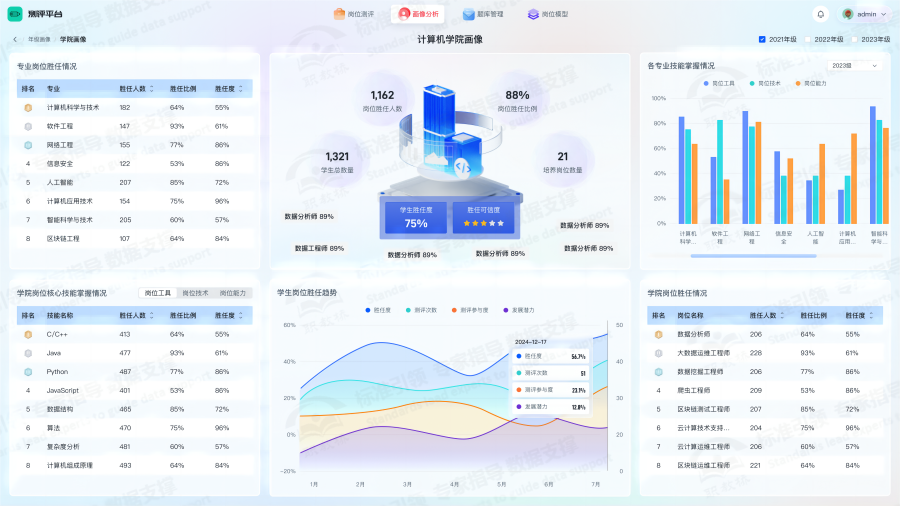The image size is (900, 506).
Task: Go to 年级画像 breadcrumb link
Action: 39,39
